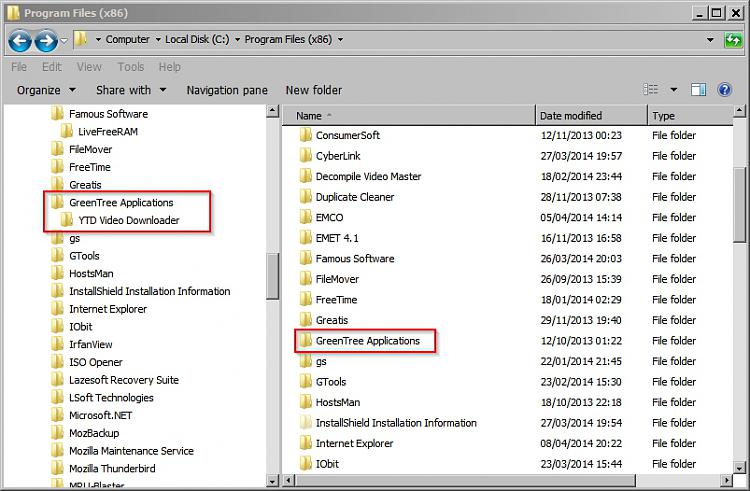The width and height of the screenshot is (750, 491).
Task: Select LiveFreeRAM in the navigation tree
Action: pyautogui.click(x=108, y=131)
